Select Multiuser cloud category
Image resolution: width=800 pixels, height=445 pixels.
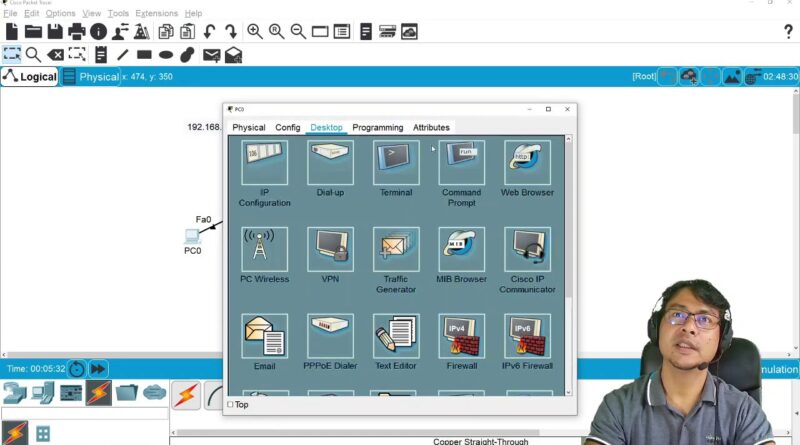point(154,393)
